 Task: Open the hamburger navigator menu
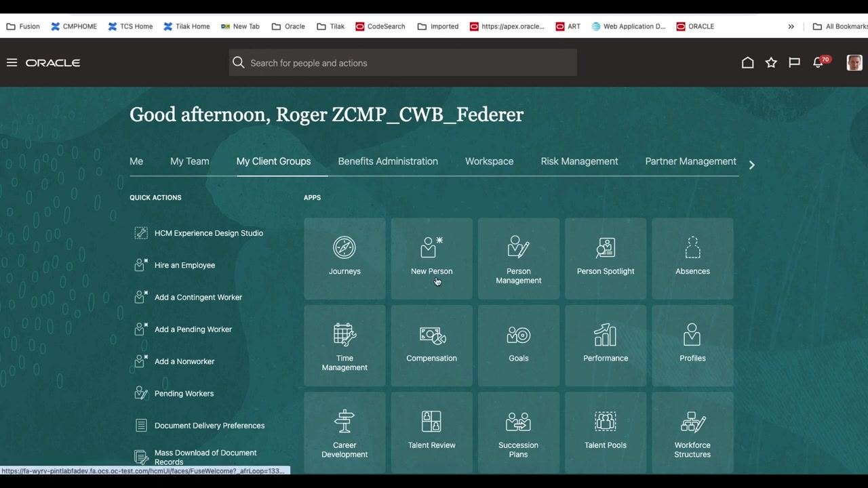[12, 62]
